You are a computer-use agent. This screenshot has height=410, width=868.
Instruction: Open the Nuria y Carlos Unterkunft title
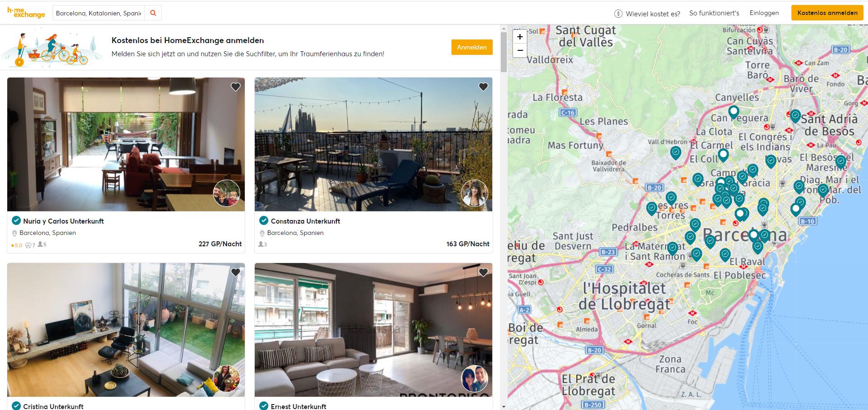coord(63,221)
